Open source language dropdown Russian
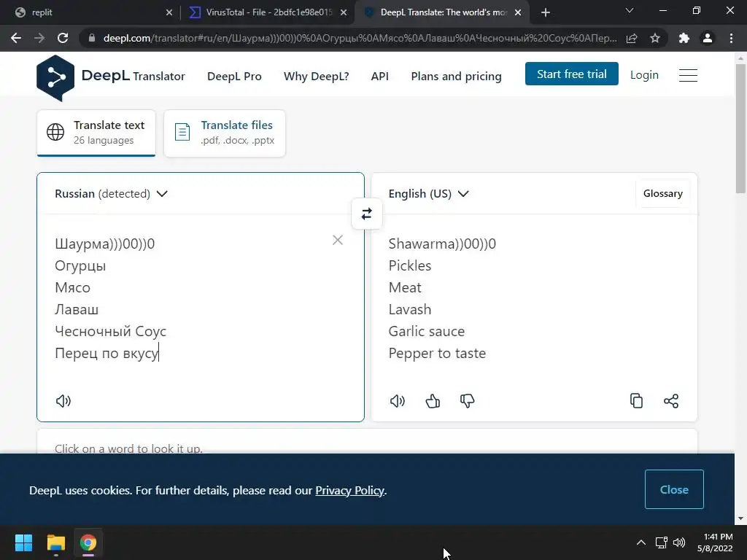Image resolution: width=747 pixels, height=560 pixels. [x=111, y=194]
